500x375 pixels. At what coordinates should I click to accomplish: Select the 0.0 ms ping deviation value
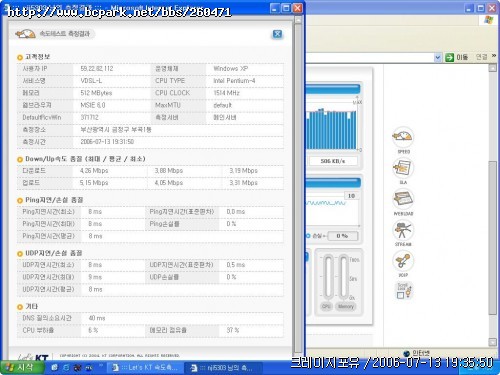(236, 212)
